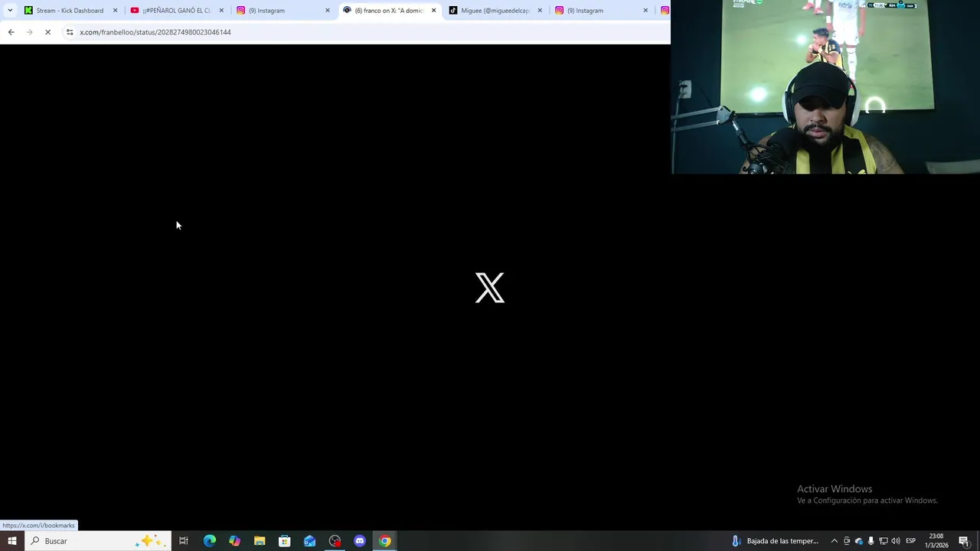
Task: Select the franco on X tab
Action: coord(389,11)
